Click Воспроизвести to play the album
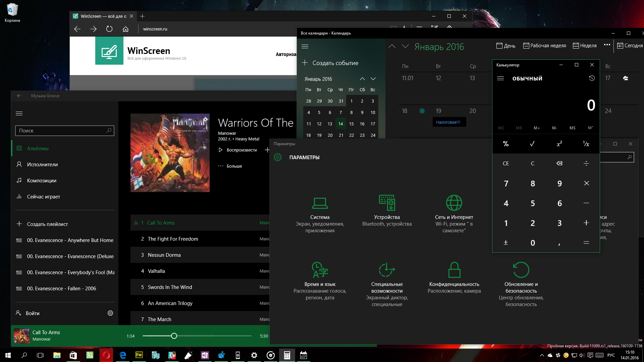This screenshot has width=644, height=362. pyautogui.click(x=237, y=150)
